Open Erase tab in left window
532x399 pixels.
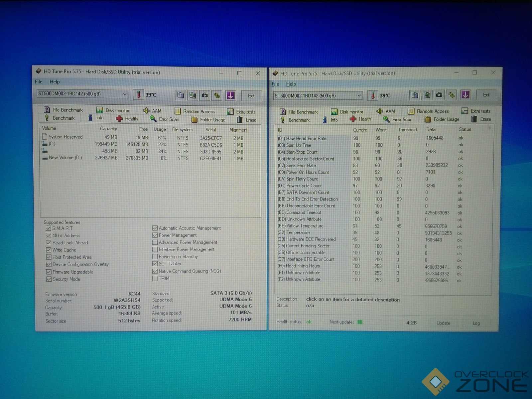coord(247,120)
